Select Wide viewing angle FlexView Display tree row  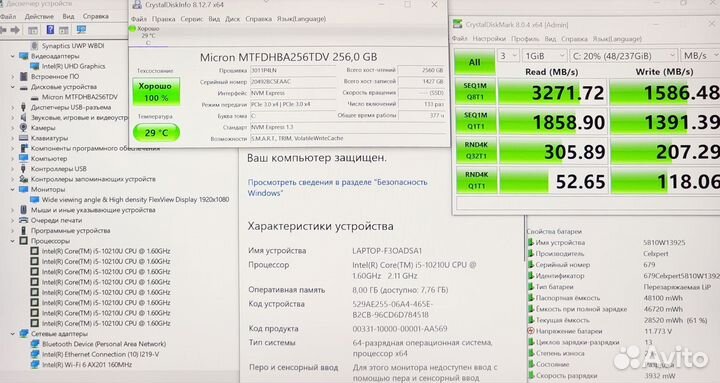(x=135, y=200)
